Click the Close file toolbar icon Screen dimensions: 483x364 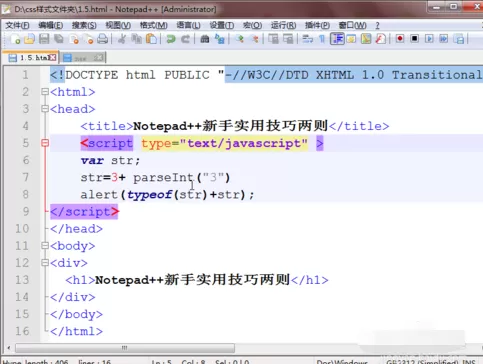coord(74,39)
